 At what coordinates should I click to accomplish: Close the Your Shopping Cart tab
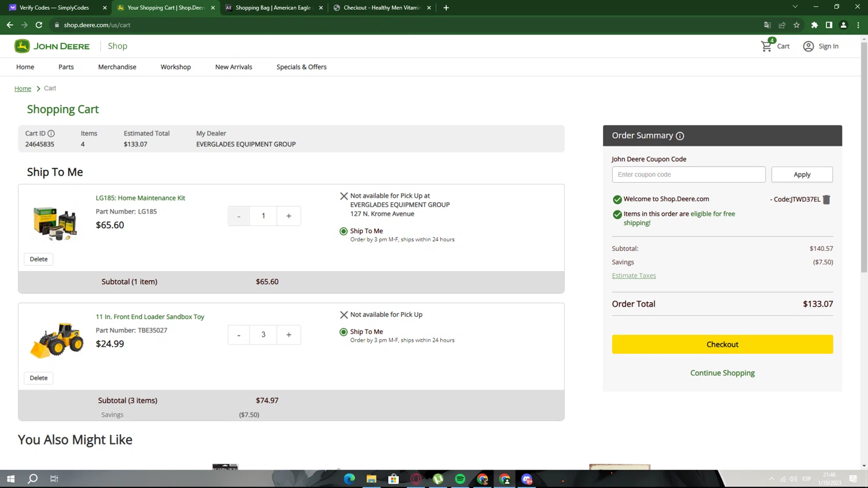(x=213, y=8)
